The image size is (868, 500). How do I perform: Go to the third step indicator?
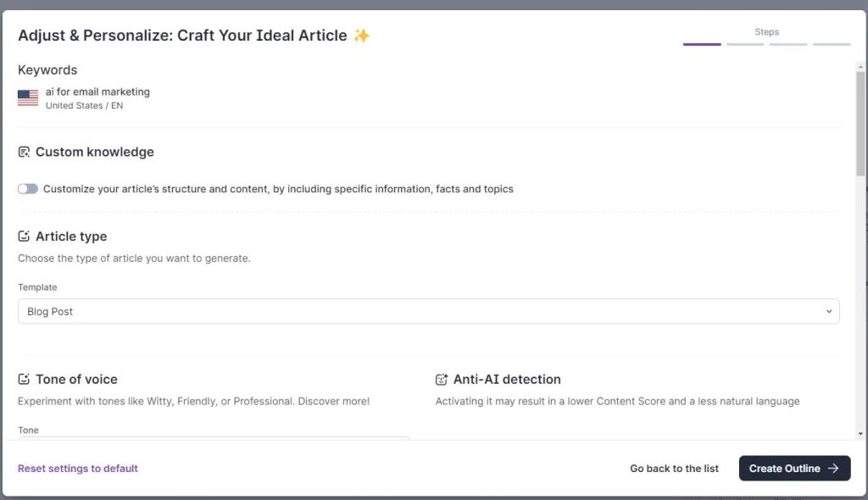[788, 44]
